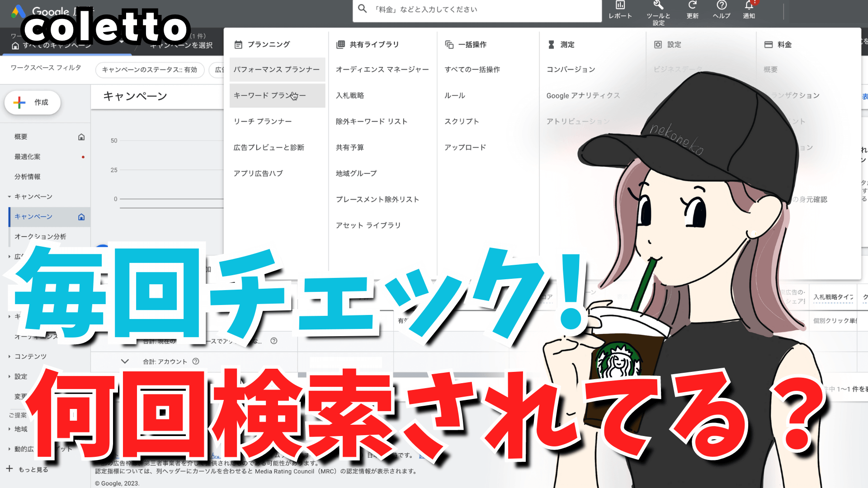
Task: Open Google アナリティクス
Action: point(583,96)
